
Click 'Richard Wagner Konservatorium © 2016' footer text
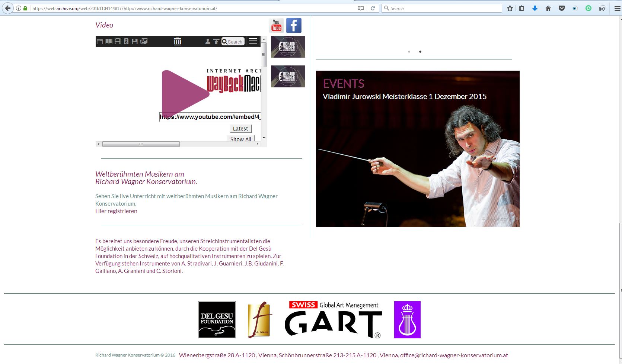tap(135, 355)
